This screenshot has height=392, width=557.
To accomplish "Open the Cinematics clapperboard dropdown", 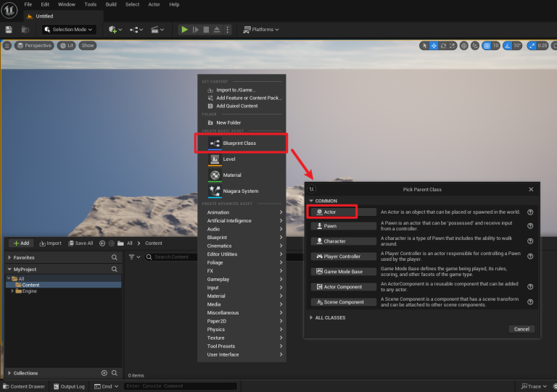I will pyautogui.click(x=157, y=30).
